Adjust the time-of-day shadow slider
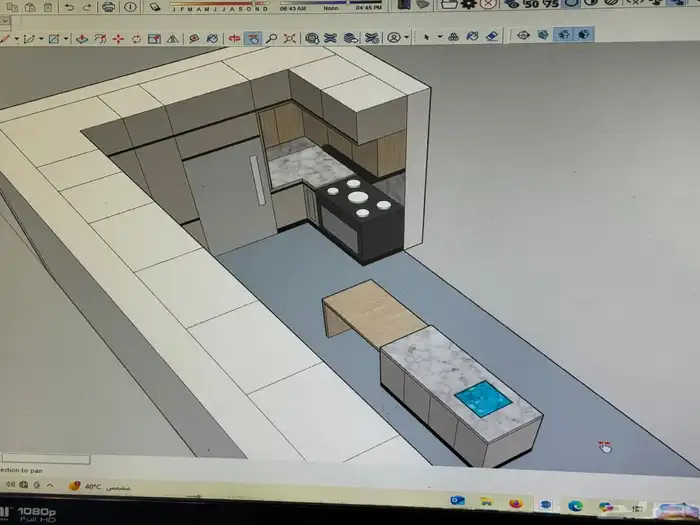Screen dimensions: 700x525 [347, 2]
